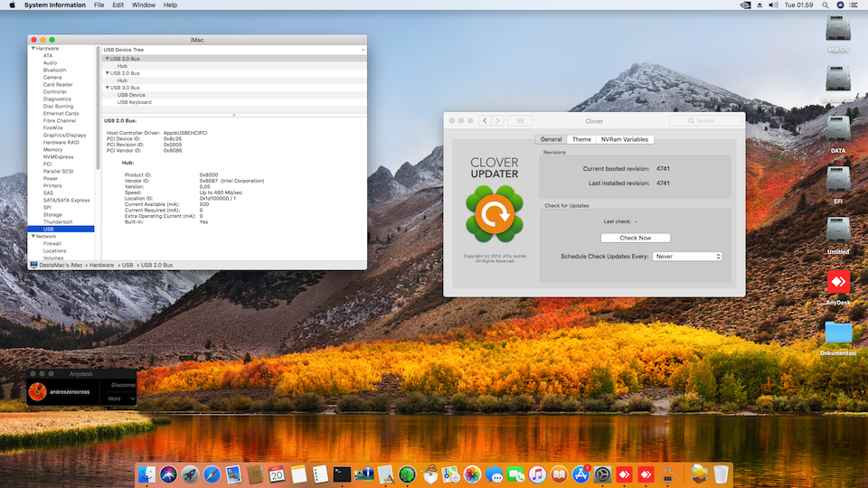Select SATA/SATA Express in the sidebar

(x=66, y=201)
